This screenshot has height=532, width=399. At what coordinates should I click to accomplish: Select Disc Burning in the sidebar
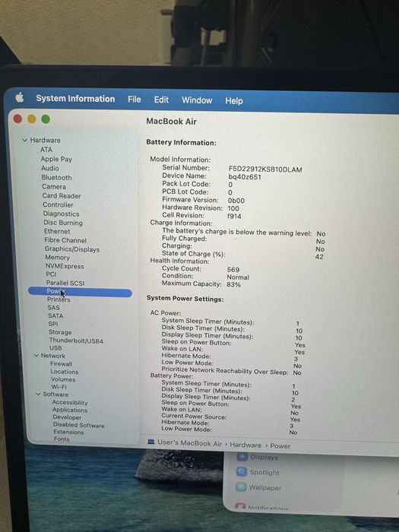point(63,223)
